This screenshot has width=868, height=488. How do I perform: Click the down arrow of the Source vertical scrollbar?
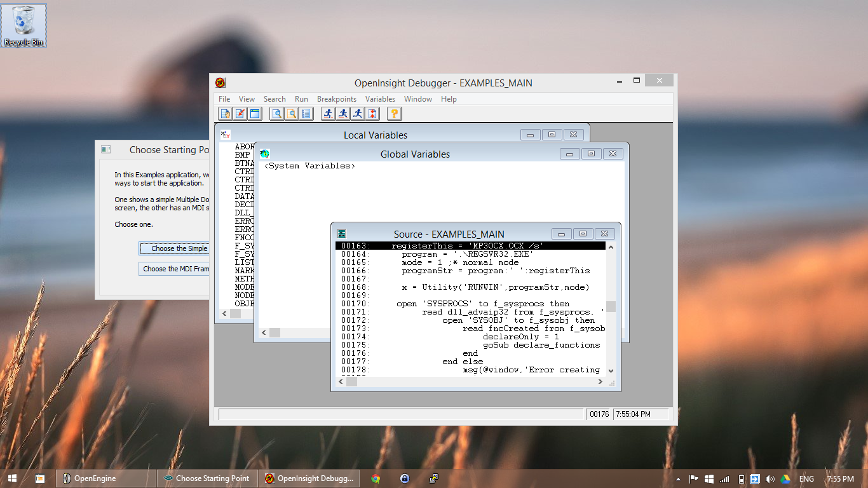coord(611,370)
